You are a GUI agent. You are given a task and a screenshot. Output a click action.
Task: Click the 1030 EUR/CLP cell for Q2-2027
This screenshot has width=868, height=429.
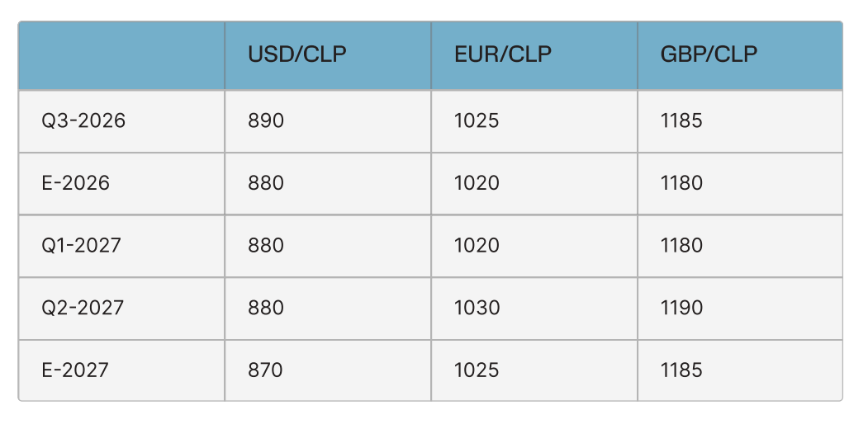534,309
